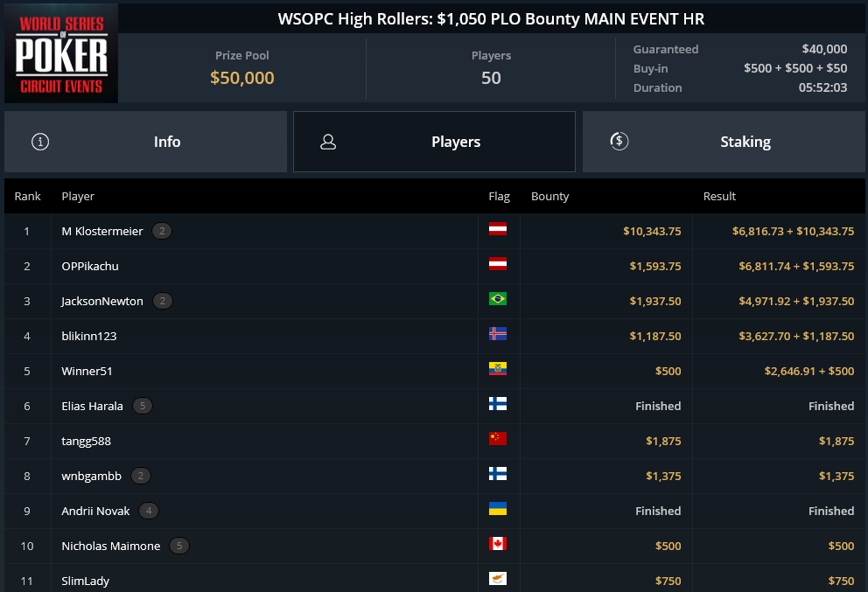Image resolution: width=868 pixels, height=592 pixels.
Task: Click the flag icon in OPPikachu's row
Action: [498, 263]
